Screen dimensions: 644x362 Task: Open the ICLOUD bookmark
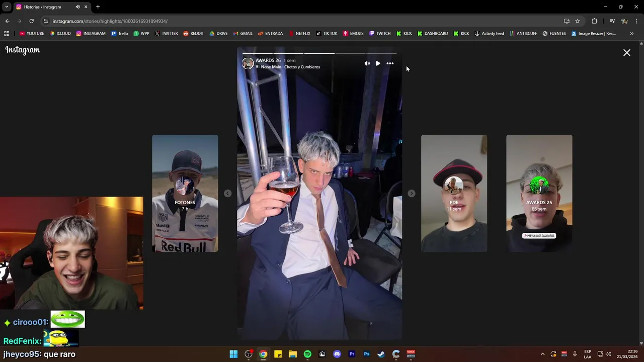pos(60,33)
